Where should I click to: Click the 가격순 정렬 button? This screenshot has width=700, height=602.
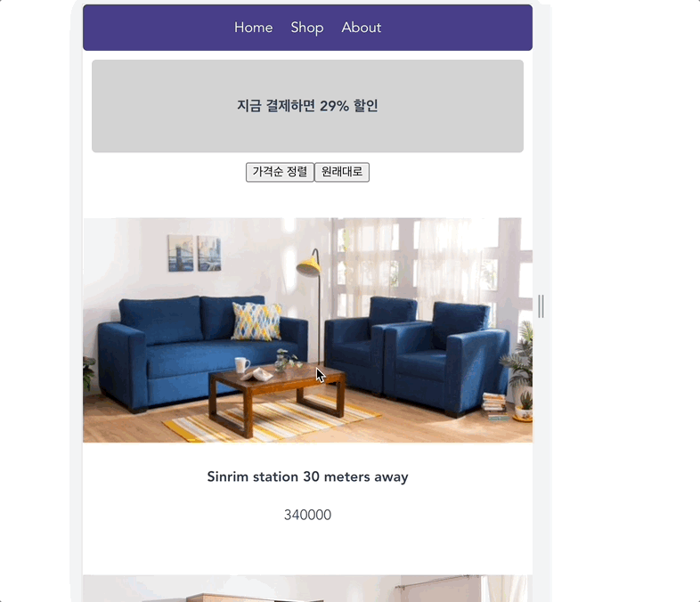click(280, 172)
